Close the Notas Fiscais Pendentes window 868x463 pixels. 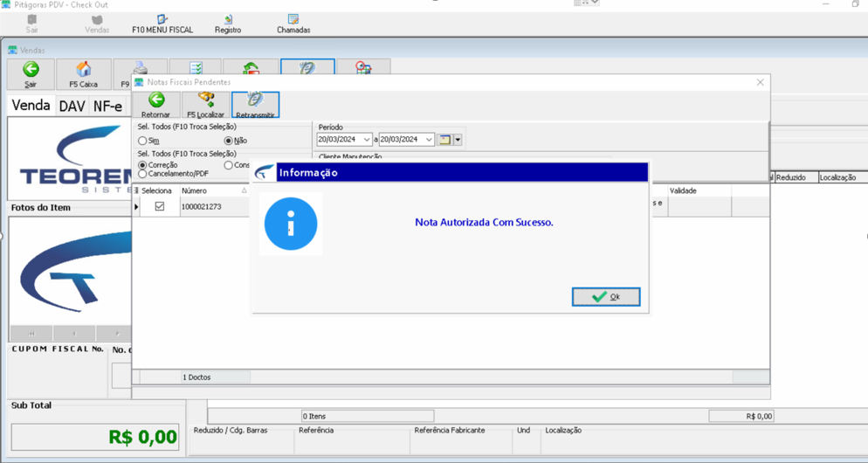point(760,82)
